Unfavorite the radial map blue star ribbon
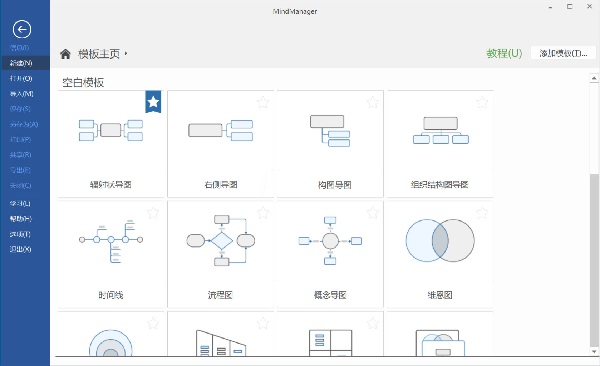600x366 pixels. pyautogui.click(x=153, y=102)
